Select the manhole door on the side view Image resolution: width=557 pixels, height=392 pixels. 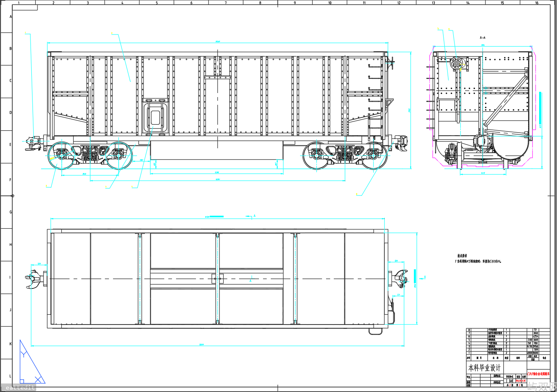coord(155,117)
